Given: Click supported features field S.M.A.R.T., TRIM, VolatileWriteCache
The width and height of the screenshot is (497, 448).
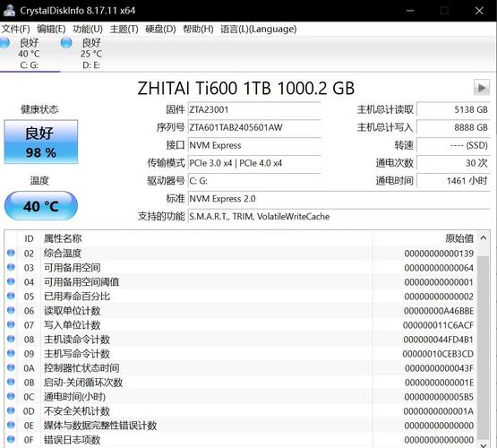Looking at the screenshot, I should coord(338,217).
